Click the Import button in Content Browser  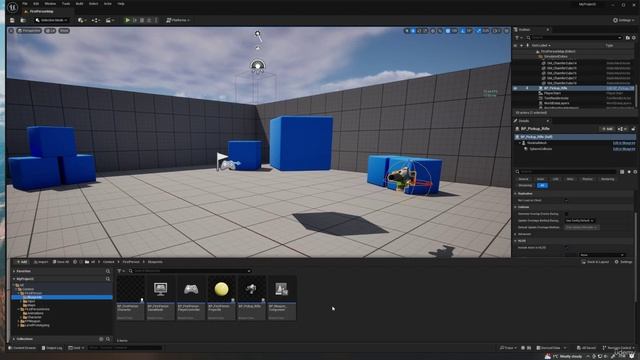point(41,262)
